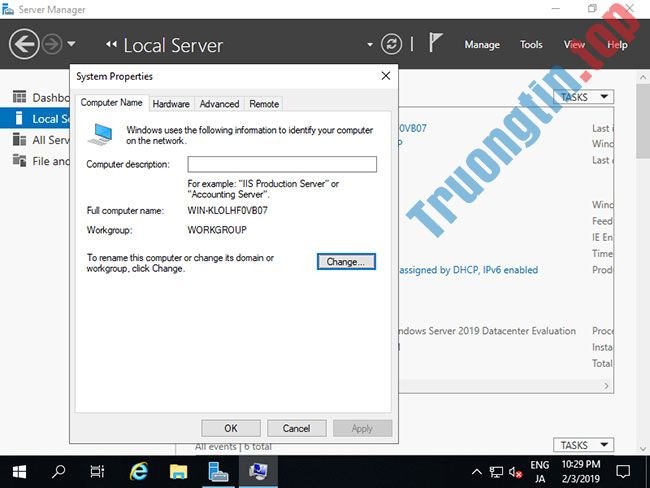Switch to the Remote tab

264,104
